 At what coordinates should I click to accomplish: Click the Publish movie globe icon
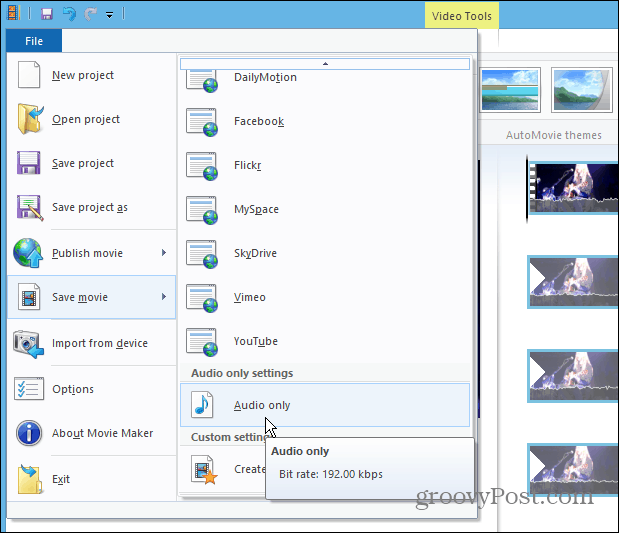click(x=28, y=253)
